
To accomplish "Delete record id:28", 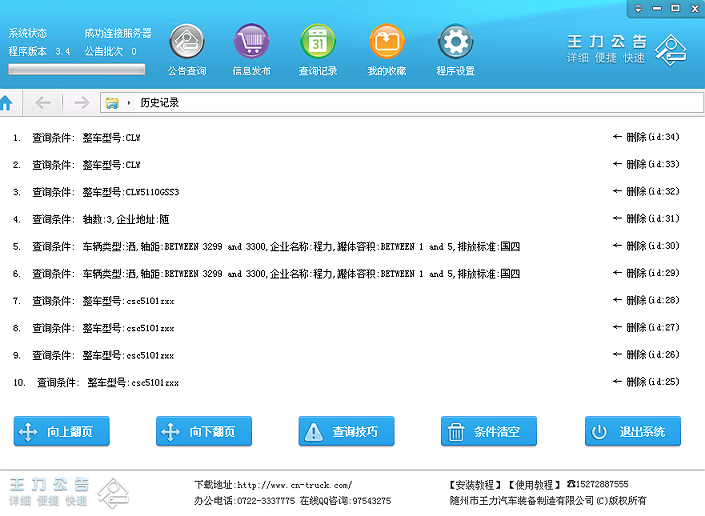I will point(646,300).
